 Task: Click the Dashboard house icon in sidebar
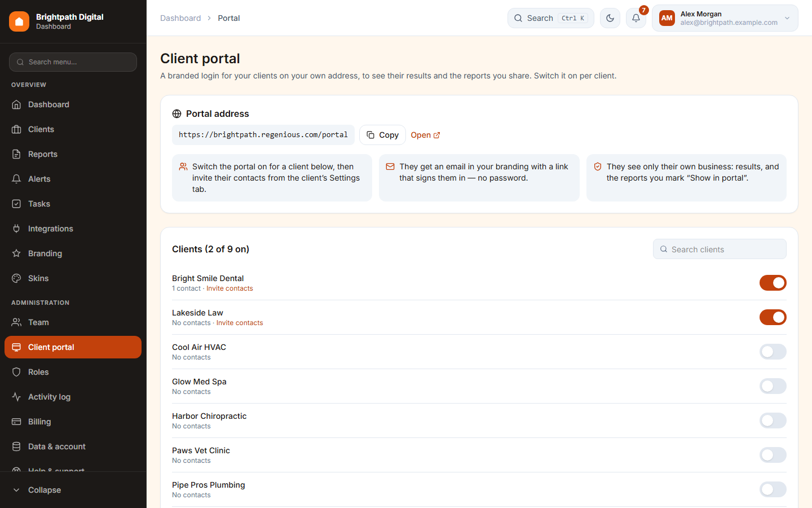(x=16, y=104)
